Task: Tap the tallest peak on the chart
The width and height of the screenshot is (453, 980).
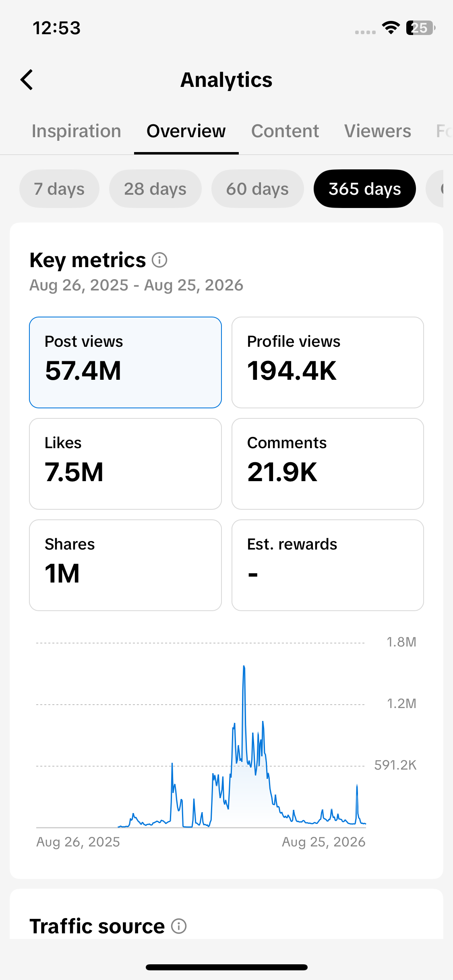Action: [x=244, y=668]
